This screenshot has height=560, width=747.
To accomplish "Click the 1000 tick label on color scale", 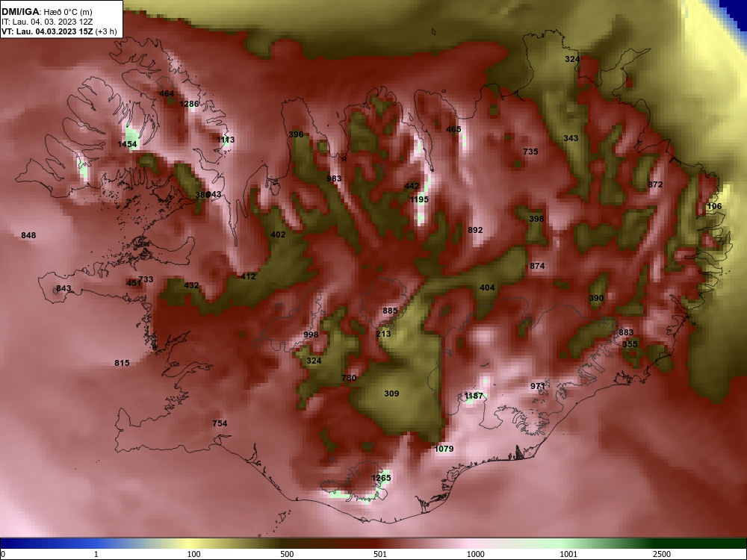I will coord(475,554).
